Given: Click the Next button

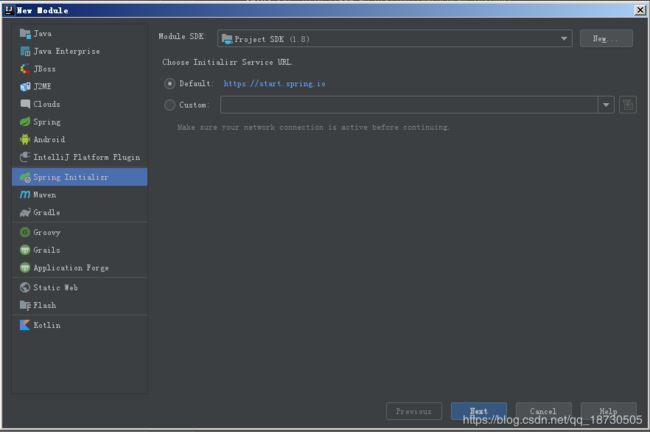Looking at the screenshot, I should tap(478, 412).
